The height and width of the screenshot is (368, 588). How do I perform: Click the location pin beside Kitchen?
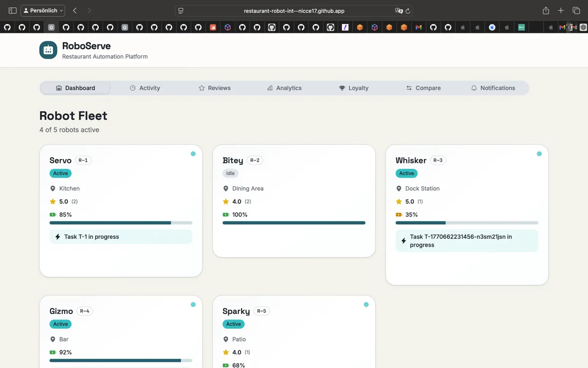point(53,188)
